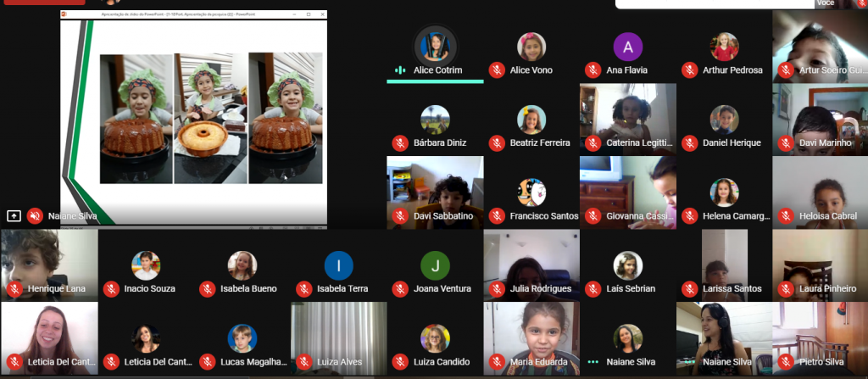This screenshot has height=379, width=868.
Task: Click the three-dot indicator beside Naiane Silva
Action: (593, 362)
